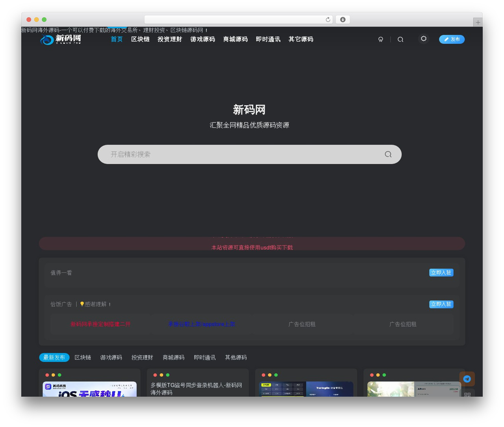The height and width of the screenshot is (427, 504).
Task: Add a new browser tab
Action: (478, 22)
